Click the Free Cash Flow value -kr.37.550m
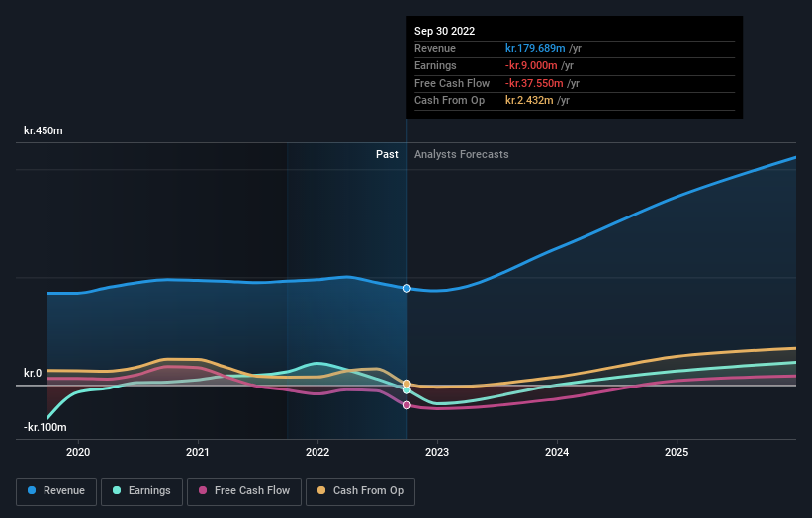812x518 pixels. pos(534,83)
